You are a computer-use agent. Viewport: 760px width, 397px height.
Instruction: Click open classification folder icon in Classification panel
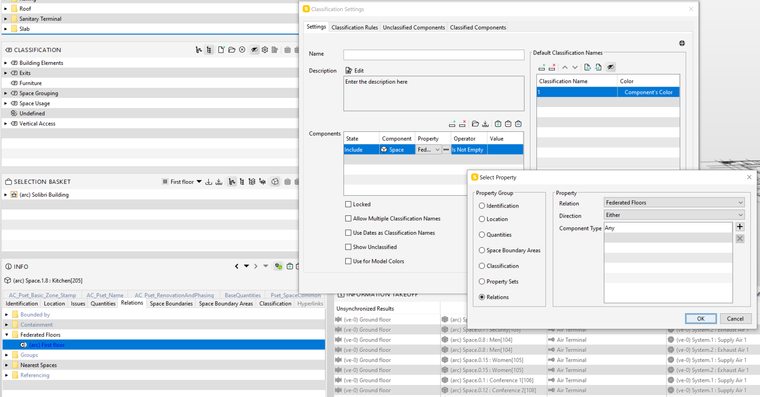click(x=232, y=49)
